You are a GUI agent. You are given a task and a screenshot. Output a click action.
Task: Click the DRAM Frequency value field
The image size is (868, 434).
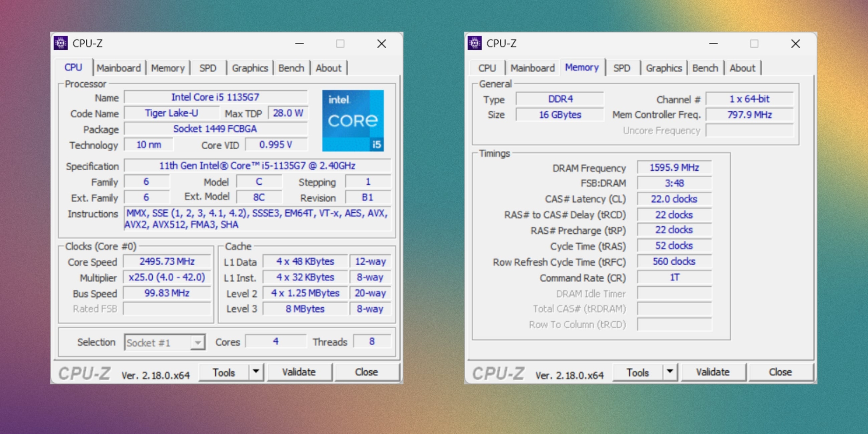[x=674, y=167]
